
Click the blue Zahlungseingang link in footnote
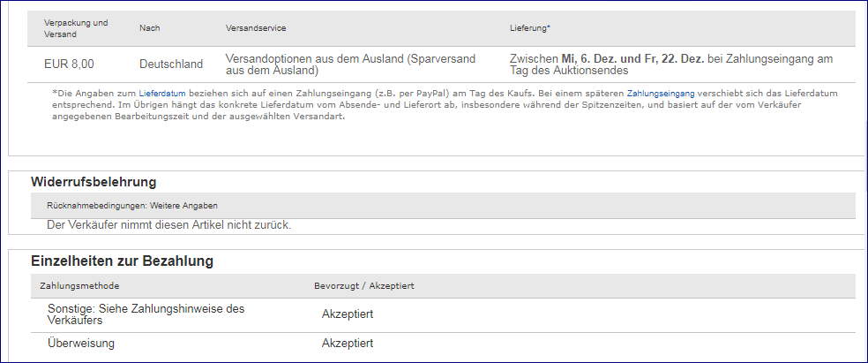[x=660, y=92]
